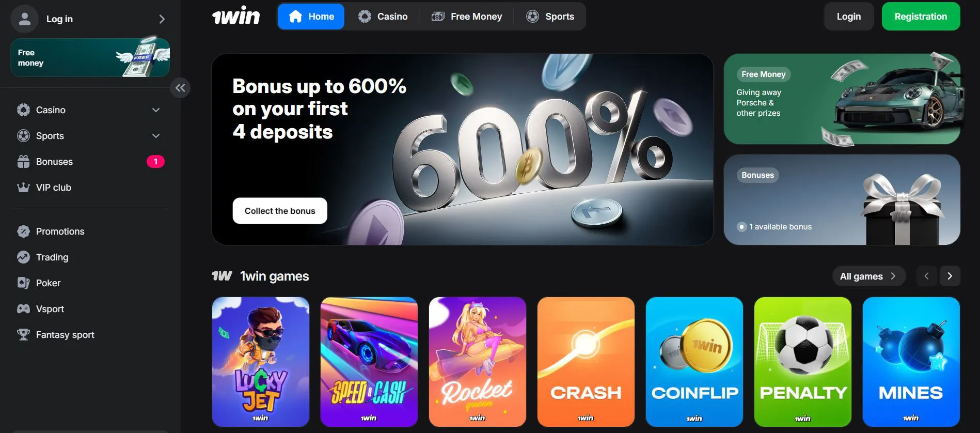The image size is (980, 433).
Task: Collapse the sidebar with double-chevron button
Action: 180,88
